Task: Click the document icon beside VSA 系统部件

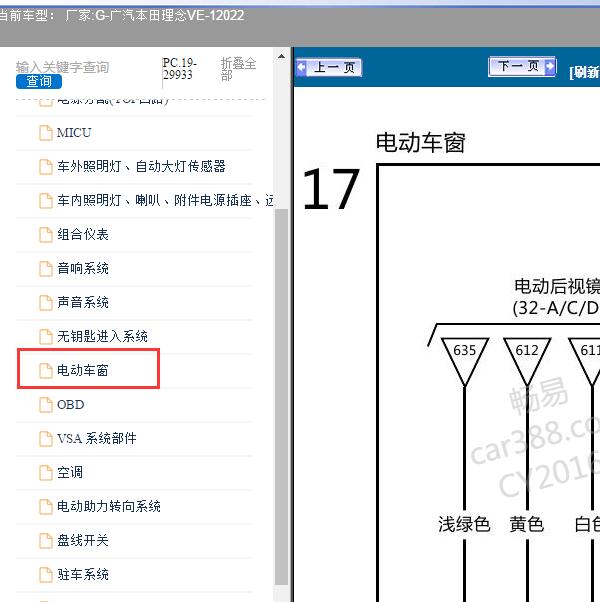Action: (x=46, y=439)
